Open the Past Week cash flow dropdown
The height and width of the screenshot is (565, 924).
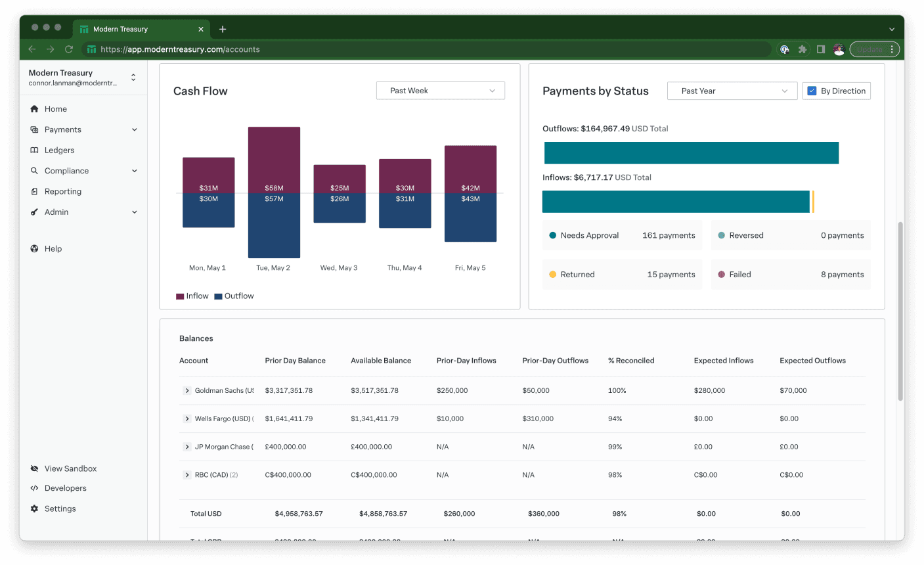point(440,91)
